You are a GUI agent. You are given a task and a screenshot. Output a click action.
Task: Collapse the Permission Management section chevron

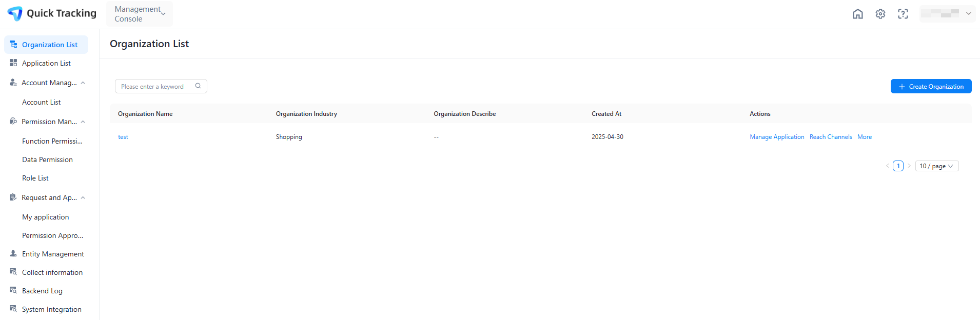click(83, 122)
